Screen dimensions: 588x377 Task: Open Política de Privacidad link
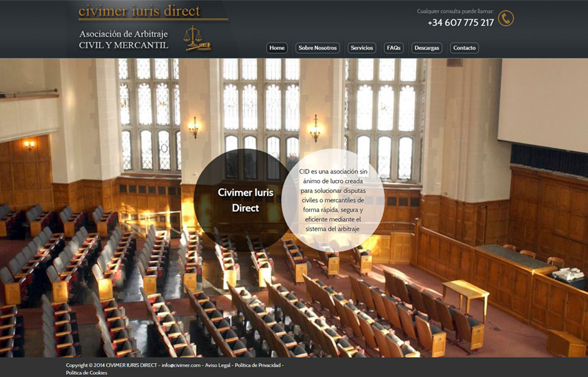pos(257,365)
